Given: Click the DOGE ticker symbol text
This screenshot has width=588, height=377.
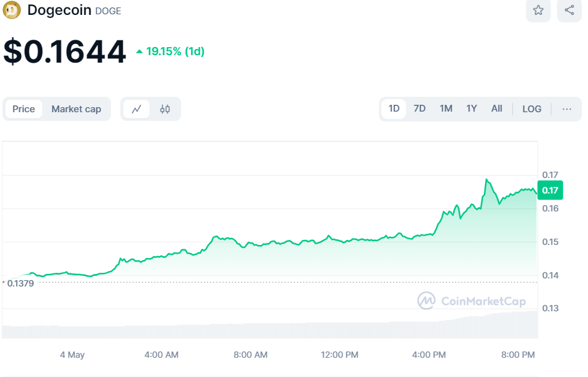Looking at the screenshot, I should pyautogui.click(x=109, y=11).
